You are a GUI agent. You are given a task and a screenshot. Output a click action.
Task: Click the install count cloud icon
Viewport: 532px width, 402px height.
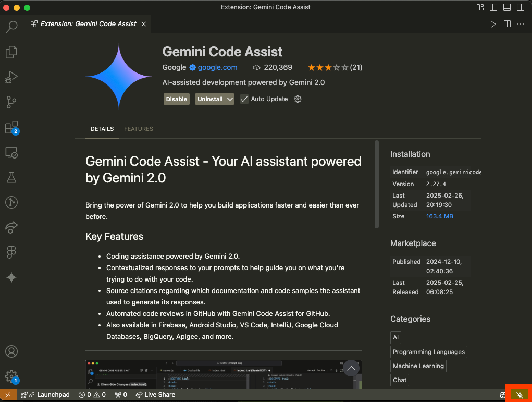tap(257, 68)
